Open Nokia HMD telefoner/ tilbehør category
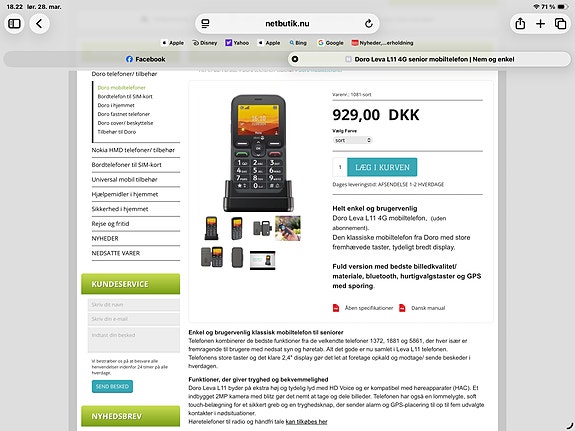This screenshot has height=431, width=575. click(x=133, y=150)
